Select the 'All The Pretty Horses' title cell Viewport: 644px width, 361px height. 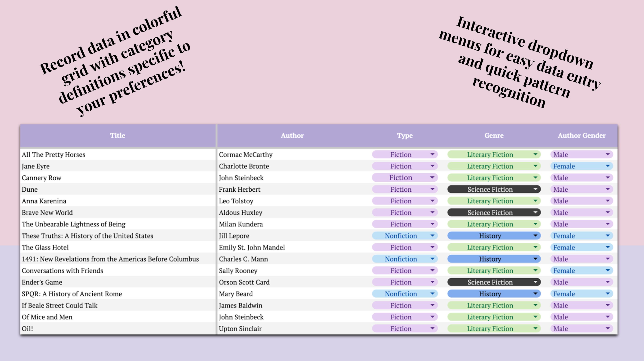click(x=118, y=154)
